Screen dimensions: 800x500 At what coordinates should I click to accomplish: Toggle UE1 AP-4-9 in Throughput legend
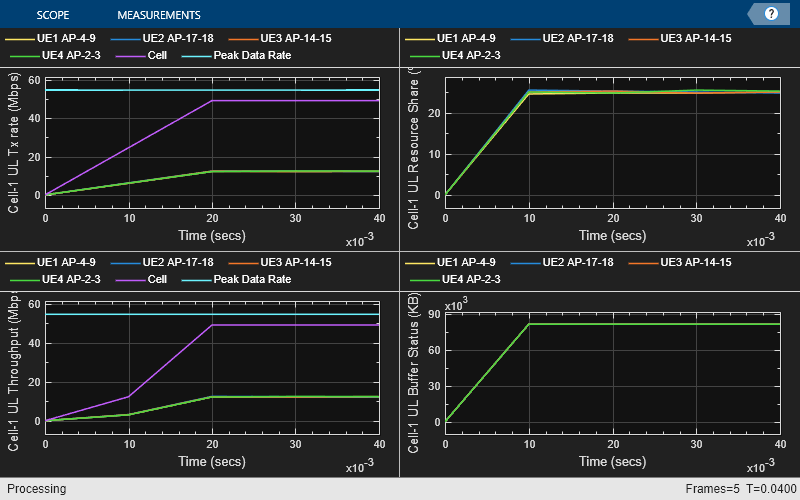point(51,262)
